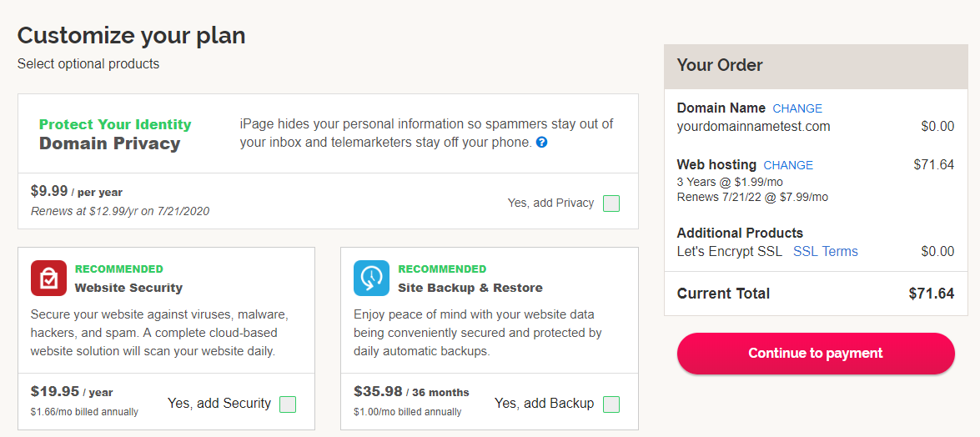Click the Domain Privacy heading
980x437 pixels.
click(109, 143)
